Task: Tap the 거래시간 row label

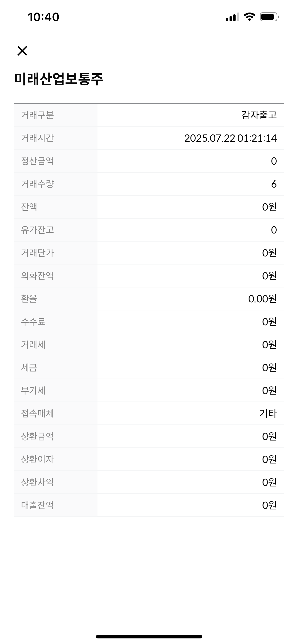Action: coord(38,138)
